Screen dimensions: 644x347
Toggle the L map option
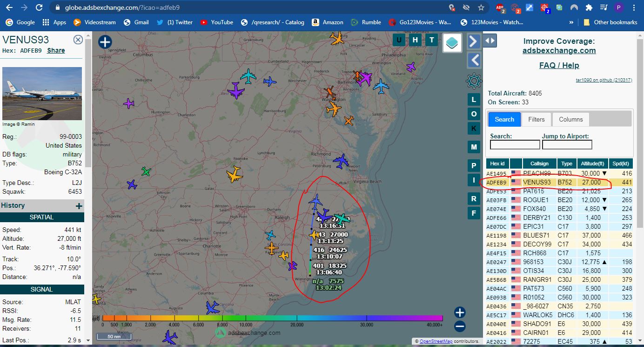coord(474,100)
